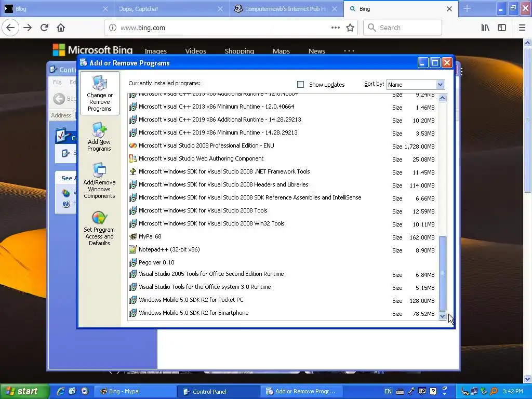Switch to Control Panel taskbar button
This screenshot has width=532, height=399.
218,391
